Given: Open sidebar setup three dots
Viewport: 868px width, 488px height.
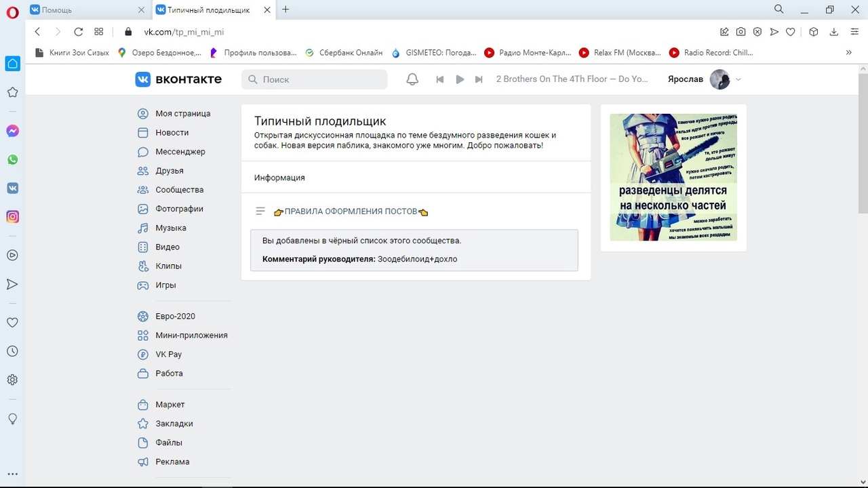Looking at the screenshot, I should 12,474.
